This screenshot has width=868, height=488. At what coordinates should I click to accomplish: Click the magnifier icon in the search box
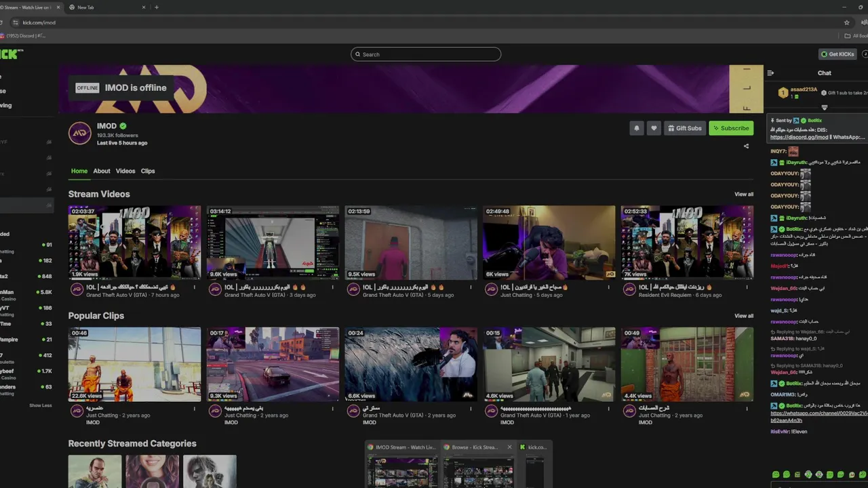click(x=357, y=54)
